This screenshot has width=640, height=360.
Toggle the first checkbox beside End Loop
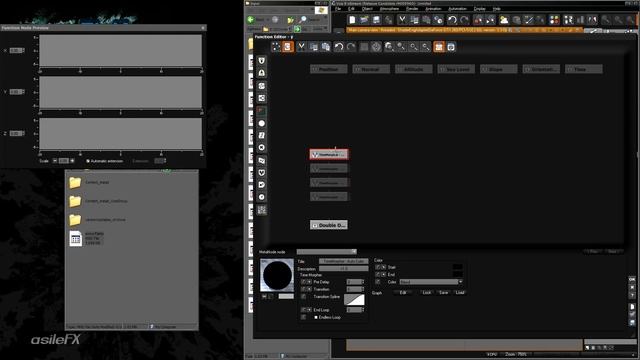(x=303, y=310)
